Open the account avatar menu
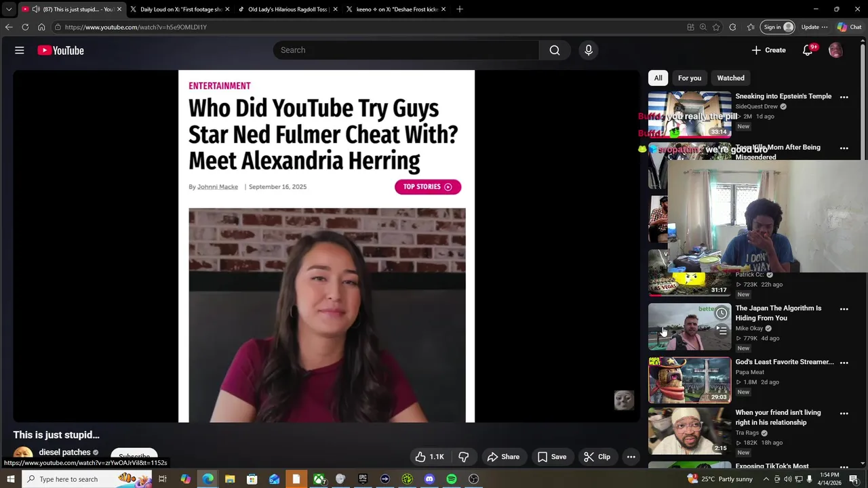 (x=835, y=50)
